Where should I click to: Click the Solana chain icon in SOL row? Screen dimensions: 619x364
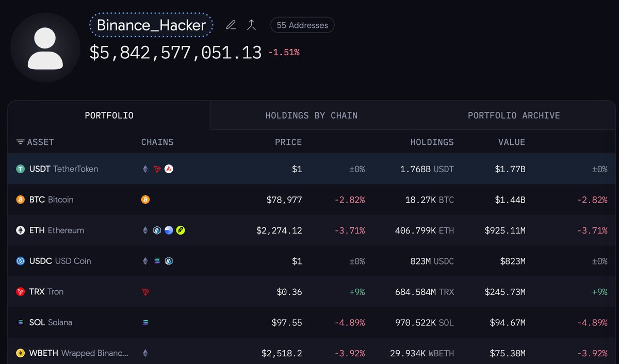[x=145, y=322]
